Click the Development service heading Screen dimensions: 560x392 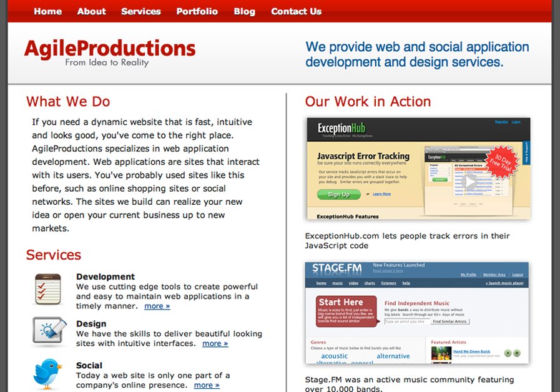[x=106, y=277]
